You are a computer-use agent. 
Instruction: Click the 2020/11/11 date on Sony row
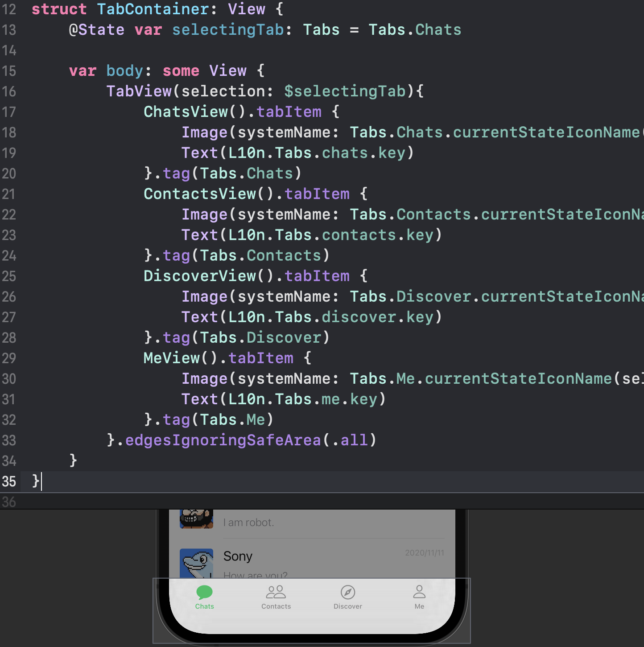[x=424, y=553]
